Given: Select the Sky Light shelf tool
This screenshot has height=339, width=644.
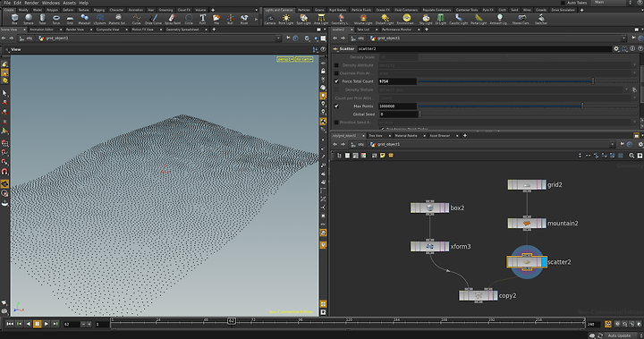Looking at the screenshot, I should click(x=426, y=19).
